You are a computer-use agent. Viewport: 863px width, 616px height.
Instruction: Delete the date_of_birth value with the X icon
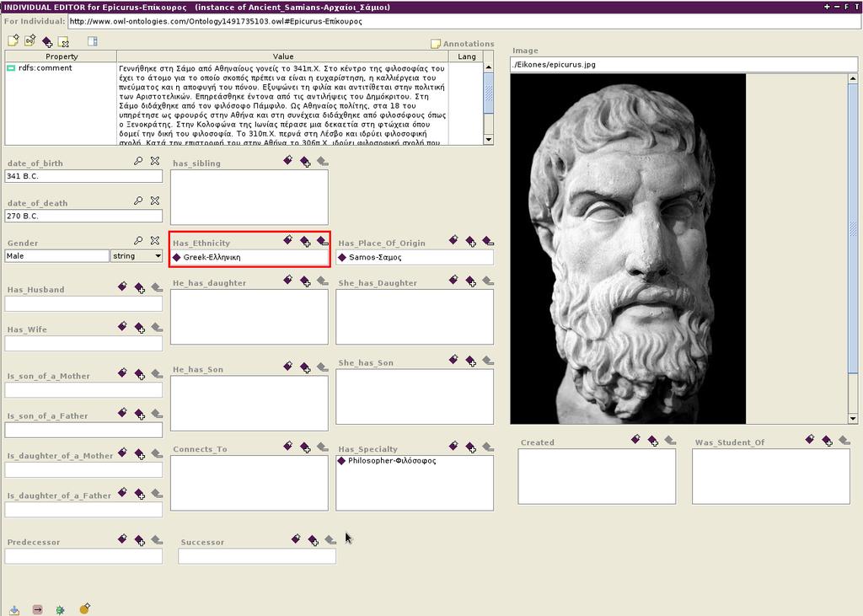point(155,161)
